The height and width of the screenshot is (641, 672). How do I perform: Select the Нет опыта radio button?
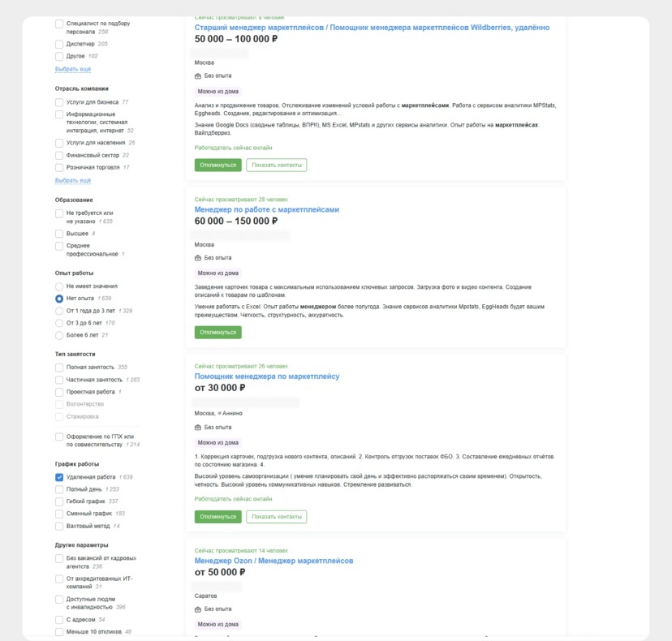(59, 299)
